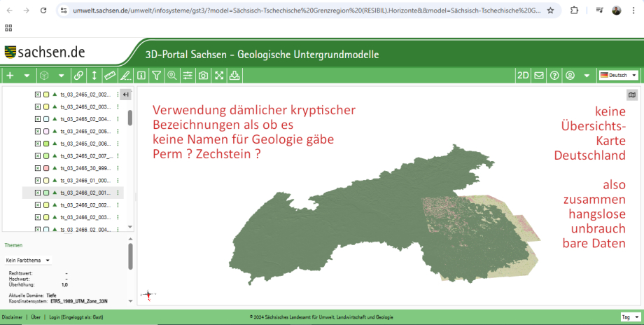The width and height of the screenshot is (644, 325).
Task: Open the options menu for ts_03_2466_02_001
Action: [x=118, y=193]
